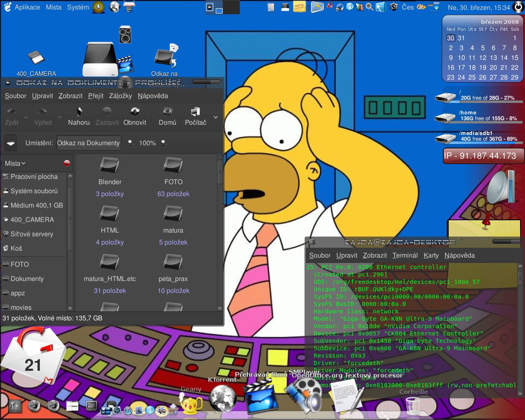Screen dimensions: 525x420
Task: Launch SMPlayer film-reel dock icon
Action: (304, 396)
